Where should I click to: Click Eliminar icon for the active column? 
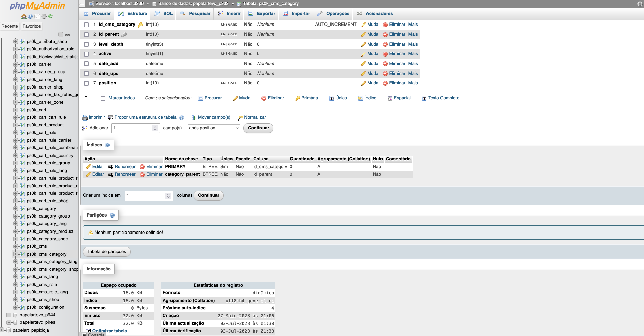[385, 54]
